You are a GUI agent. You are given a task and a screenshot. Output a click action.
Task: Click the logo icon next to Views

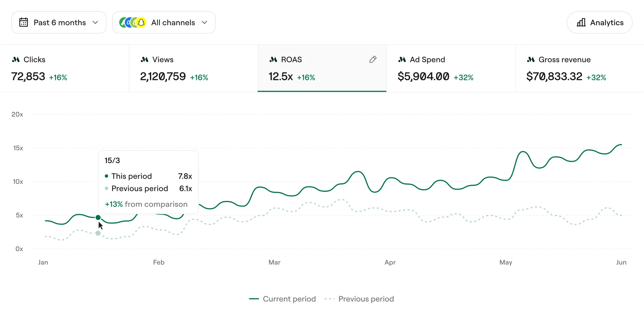pos(145,59)
